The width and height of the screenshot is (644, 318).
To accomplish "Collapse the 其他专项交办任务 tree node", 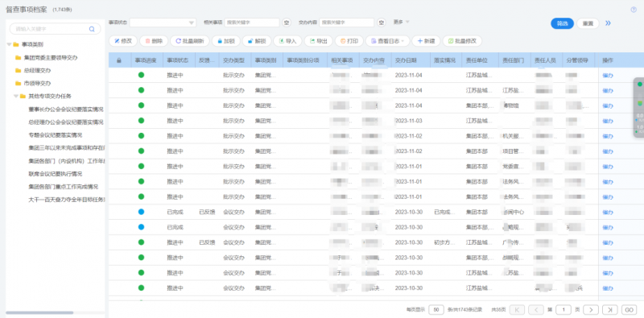I will coord(16,96).
